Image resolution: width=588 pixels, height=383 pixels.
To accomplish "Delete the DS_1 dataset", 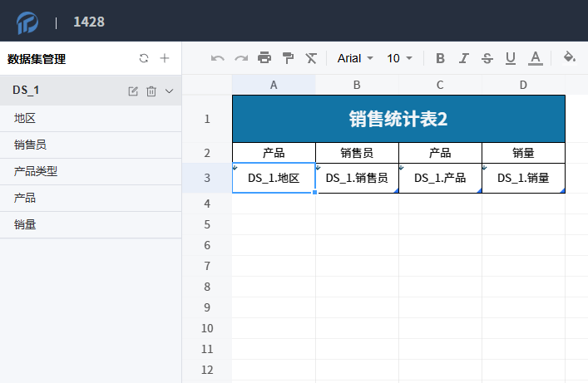I will (151, 91).
